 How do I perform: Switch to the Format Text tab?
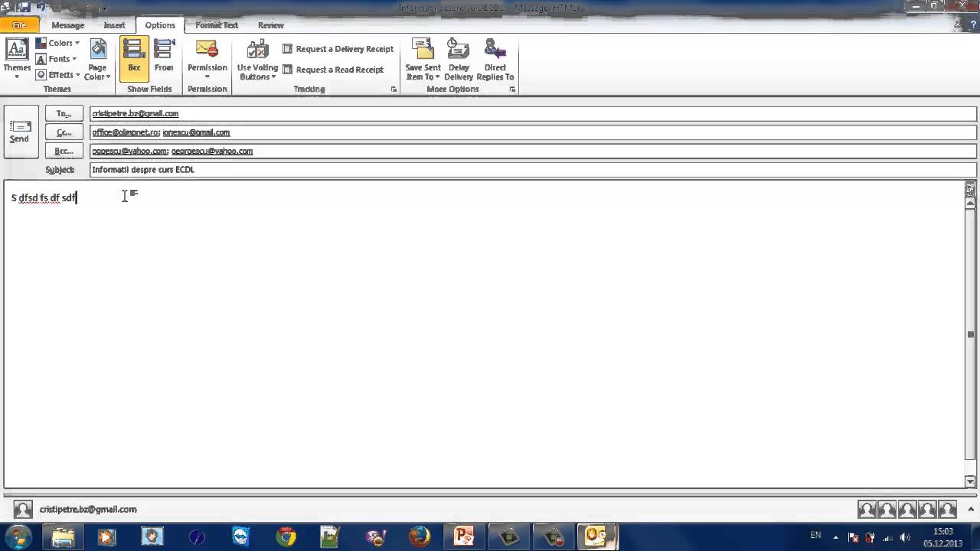tap(217, 25)
